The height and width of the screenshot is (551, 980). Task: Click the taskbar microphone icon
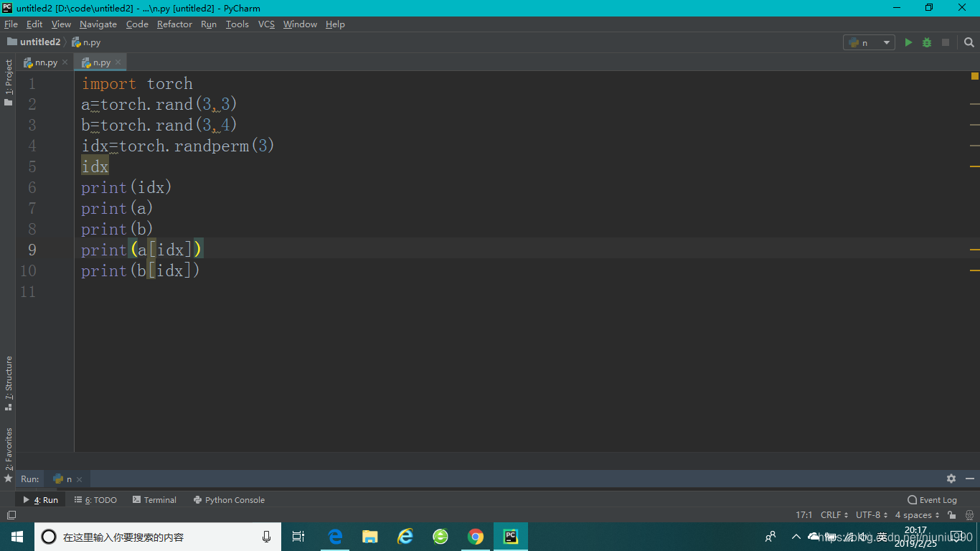[266, 537]
